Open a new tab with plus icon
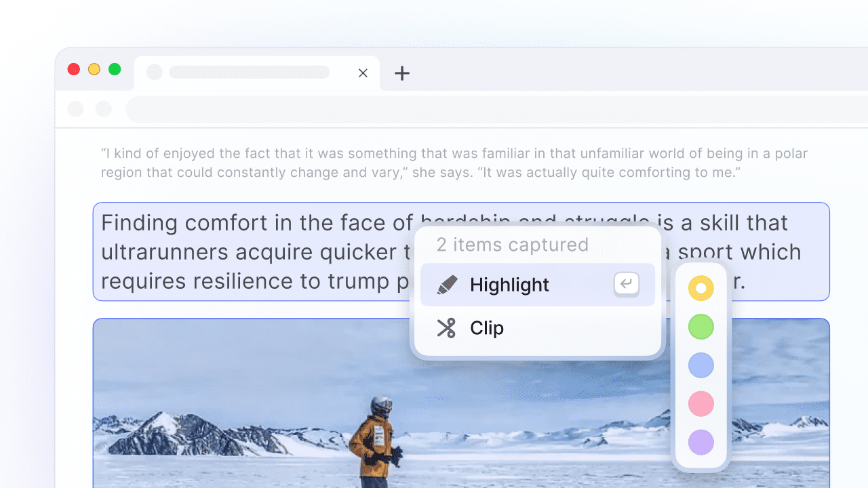The width and height of the screenshot is (868, 488). click(x=402, y=73)
